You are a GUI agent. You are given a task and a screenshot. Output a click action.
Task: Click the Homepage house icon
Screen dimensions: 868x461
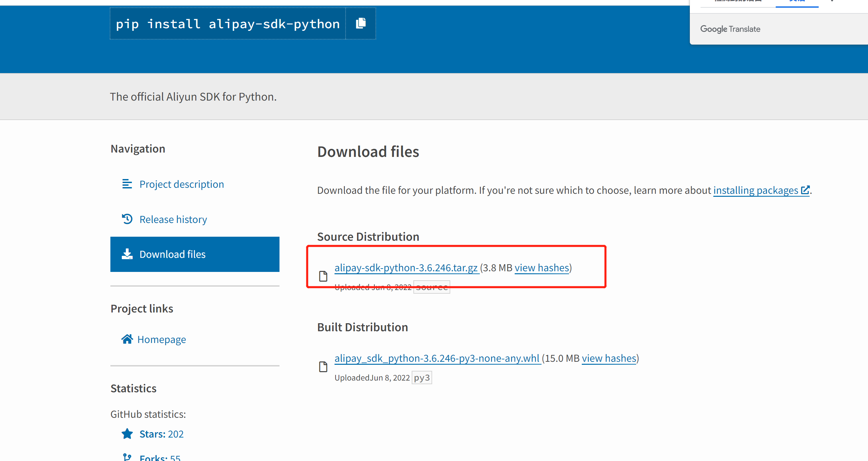[x=127, y=339]
